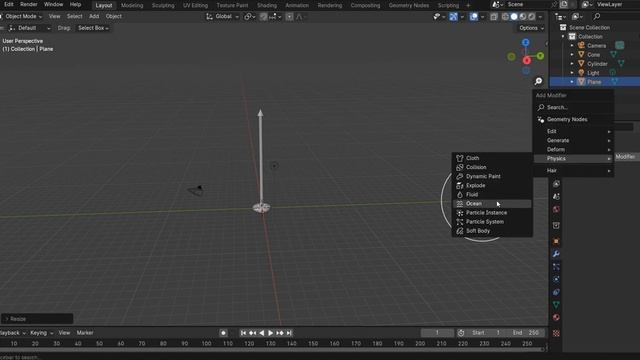Open the Options dropdown in viewport
Image resolution: width=640 pixels, height=360 pixels.
click(x=532, y=28)
